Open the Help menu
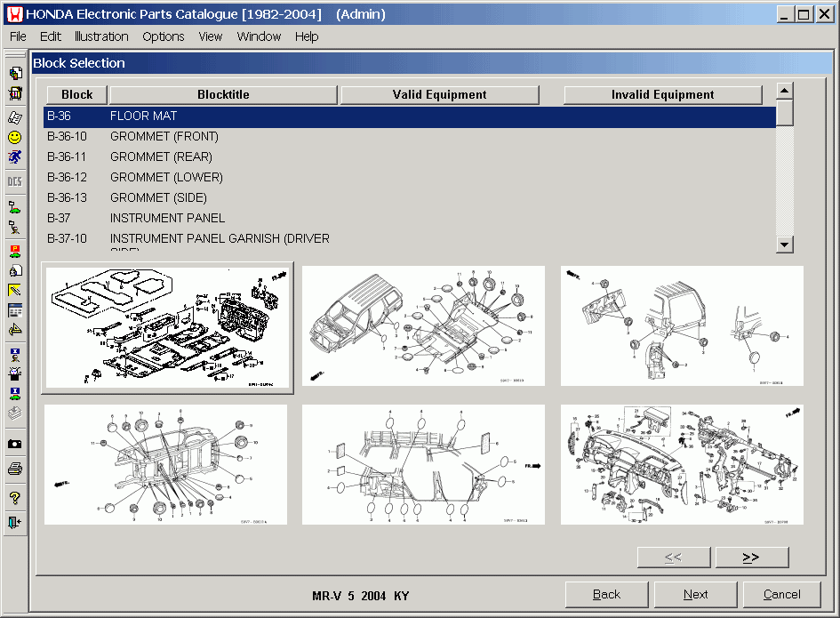The height and width of the screenshot is (618, 840). (x=307, y=36)
